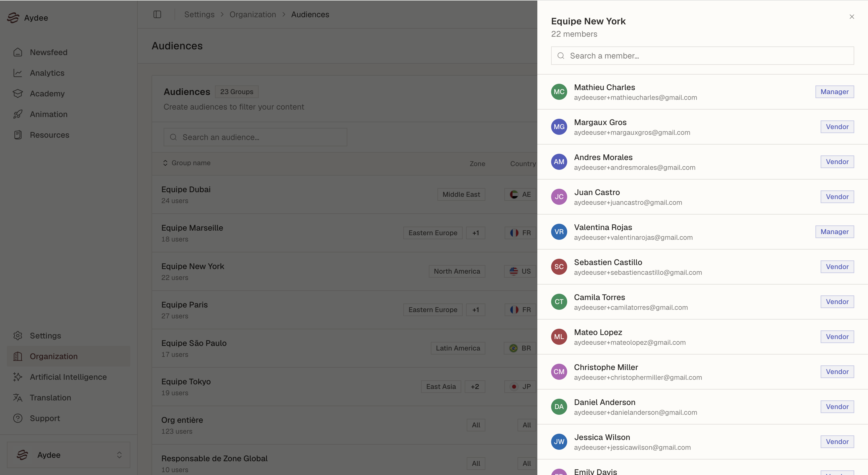This screenshot has width=868, height=475.
Task: Focus the Search a member field
Action: point(703,56)
